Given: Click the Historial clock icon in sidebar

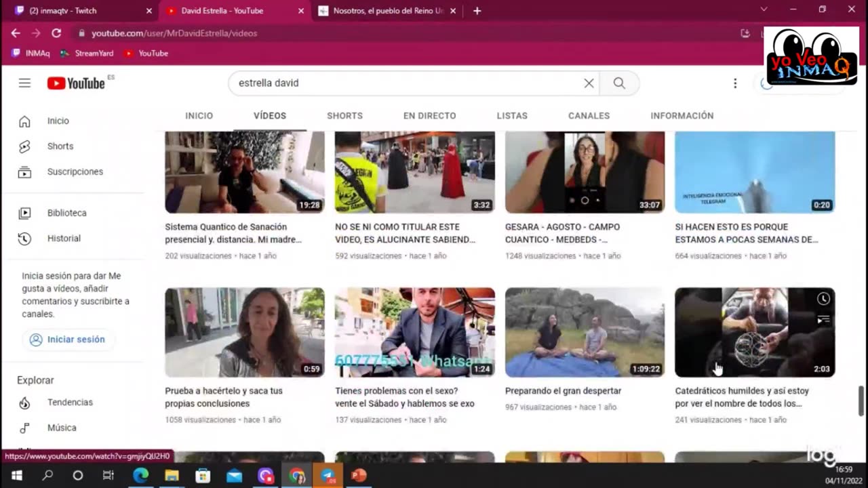Looking at the screenshot, I should 24,239.
